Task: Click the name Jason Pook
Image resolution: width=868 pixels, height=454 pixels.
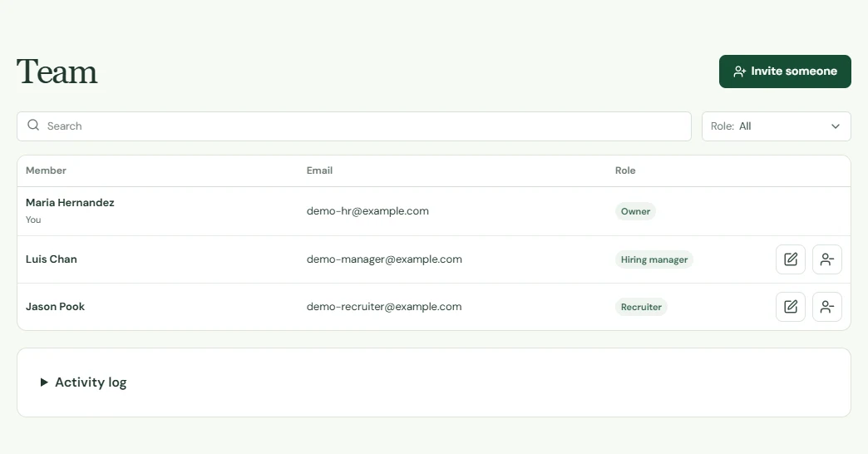Action: 55,307
